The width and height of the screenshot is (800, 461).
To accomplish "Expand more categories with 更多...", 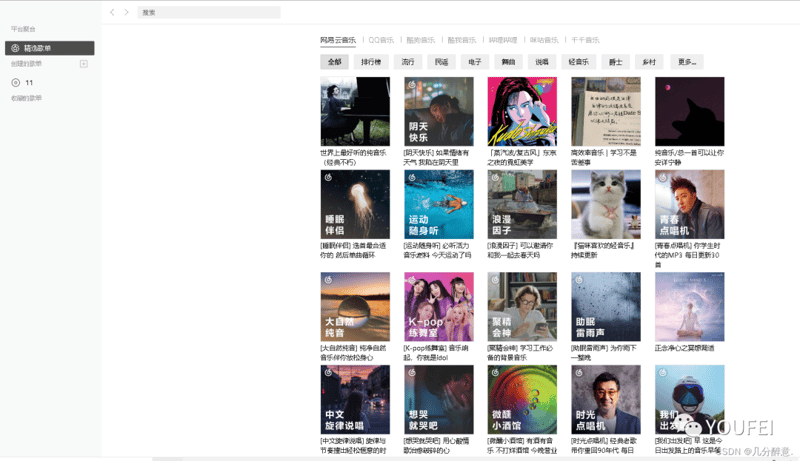I will click(687, 62).
